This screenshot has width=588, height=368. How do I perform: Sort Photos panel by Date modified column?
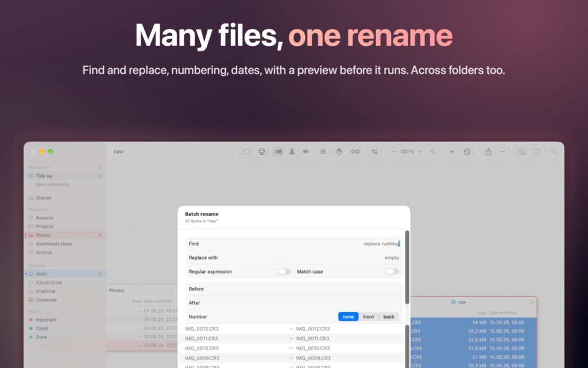click(157, 301)
